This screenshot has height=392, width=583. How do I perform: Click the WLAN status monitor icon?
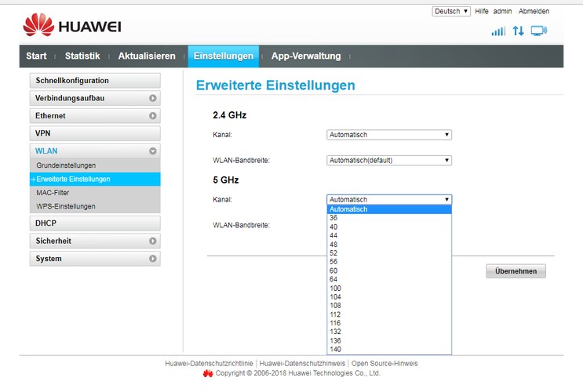[539, 31]
